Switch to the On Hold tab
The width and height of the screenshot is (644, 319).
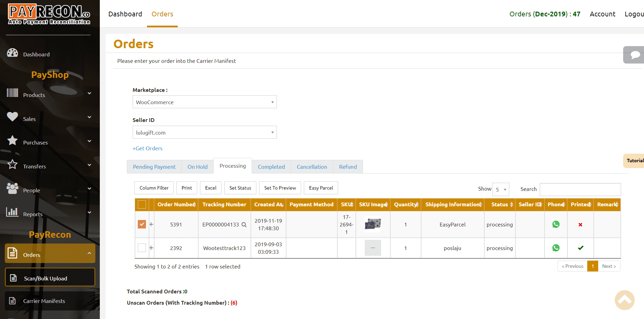(198, 167)
